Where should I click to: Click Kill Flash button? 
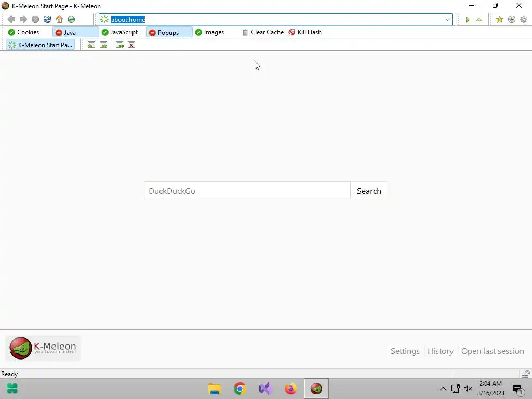pos(305,32)
